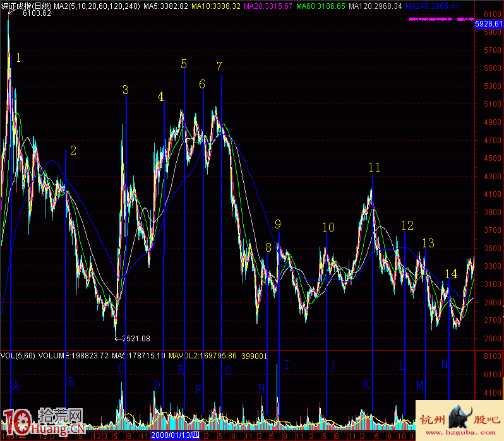Viewport: 504px width, 441px height.
Task: Click 3300 on the price axis
Action: [493, 266]
